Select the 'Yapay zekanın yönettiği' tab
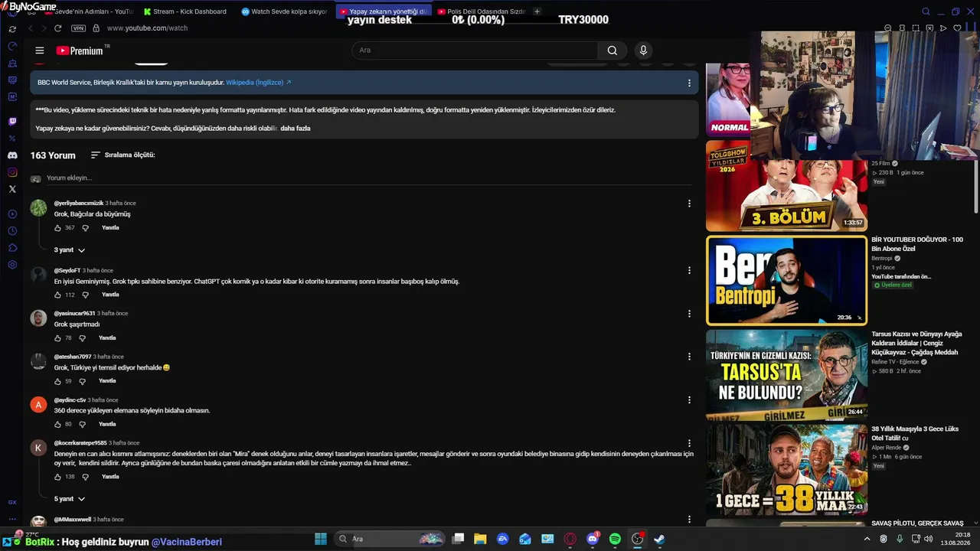 click(x=384, y=11)
